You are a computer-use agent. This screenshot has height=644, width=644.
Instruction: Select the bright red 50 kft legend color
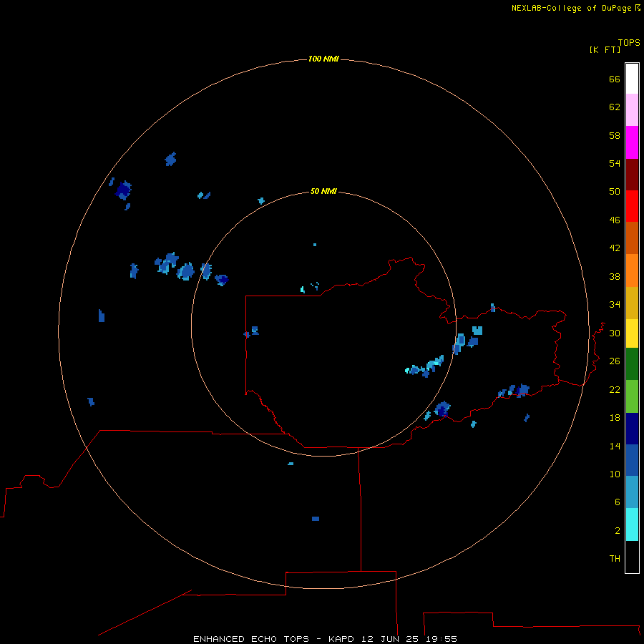coord(632,206)
